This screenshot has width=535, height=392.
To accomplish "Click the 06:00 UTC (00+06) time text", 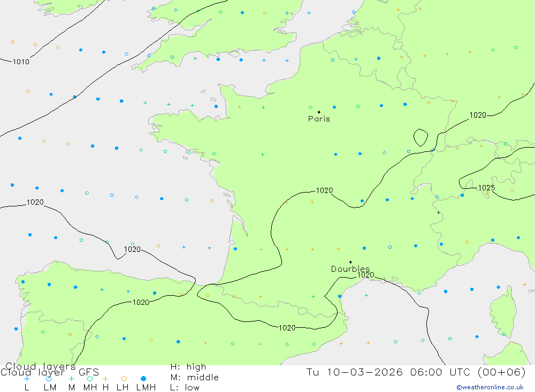I will pos(468,372).
